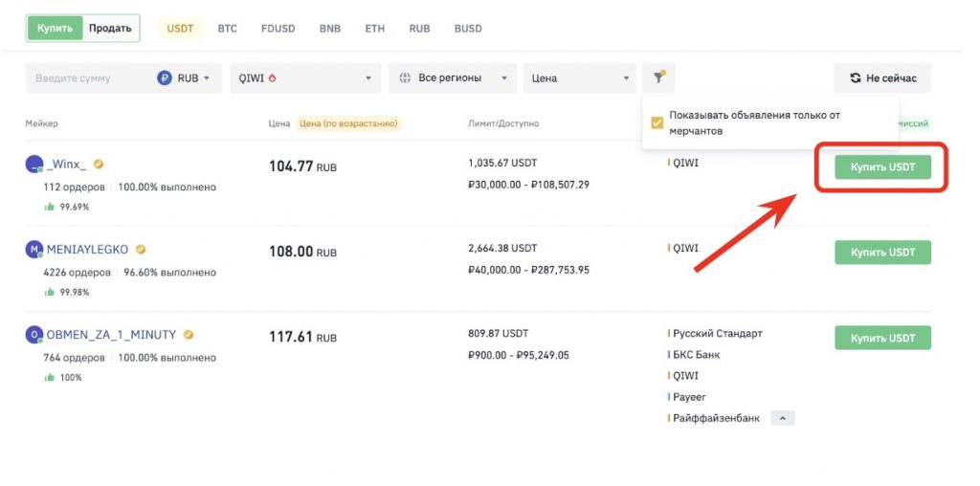
Task: Click the 'Мейкер' column header
Action: pyautogui.click(x=42, y=123)
